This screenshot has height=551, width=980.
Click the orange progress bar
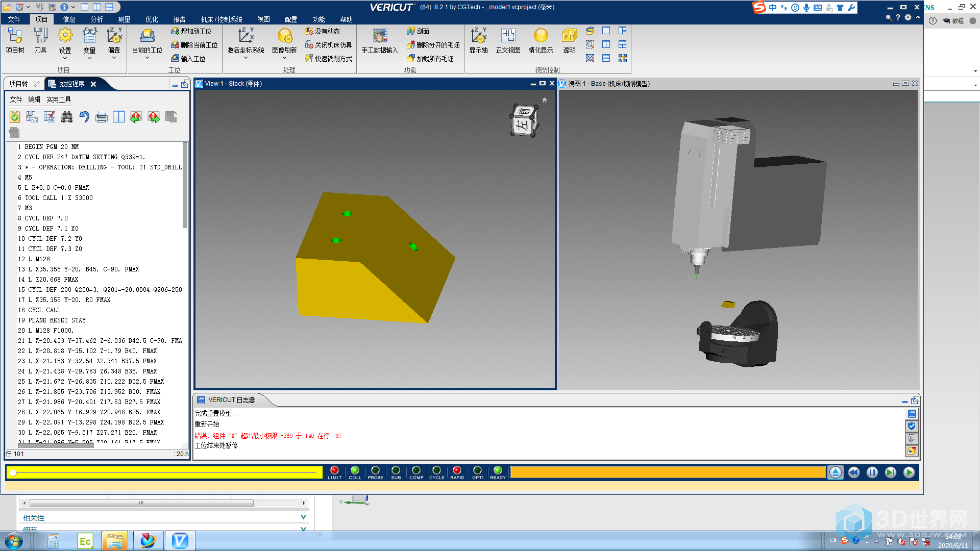point(668,472)
